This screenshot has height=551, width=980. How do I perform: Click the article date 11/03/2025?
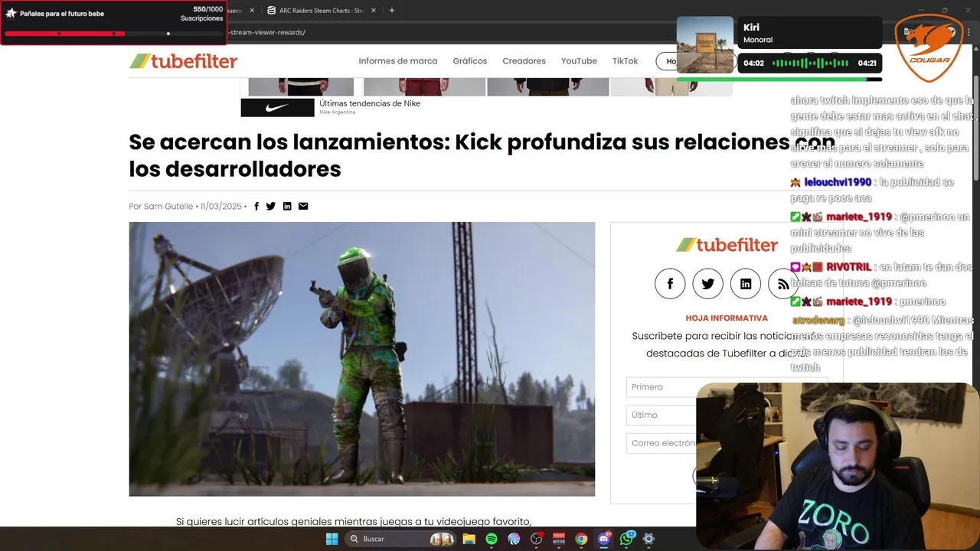coord(220,207)
